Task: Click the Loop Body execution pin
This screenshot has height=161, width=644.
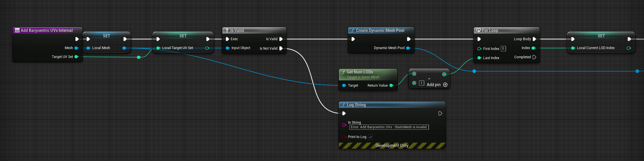Action: tap(534, 39)
